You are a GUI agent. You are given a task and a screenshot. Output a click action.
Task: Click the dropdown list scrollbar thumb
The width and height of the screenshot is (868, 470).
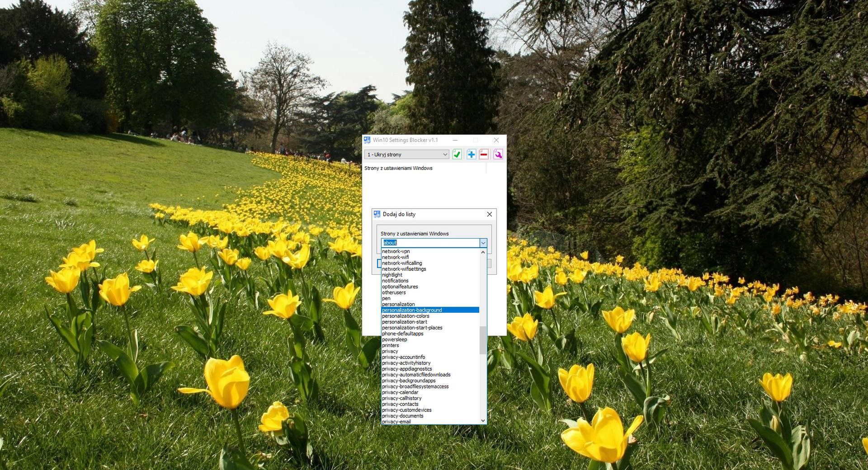[x=483, y=340]
